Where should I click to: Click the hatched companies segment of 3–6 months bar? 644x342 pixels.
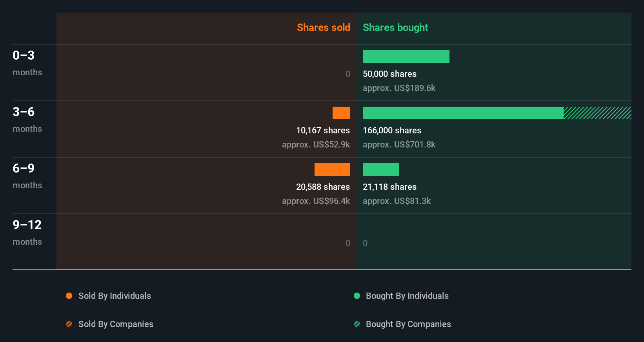[x=597, y=113]
